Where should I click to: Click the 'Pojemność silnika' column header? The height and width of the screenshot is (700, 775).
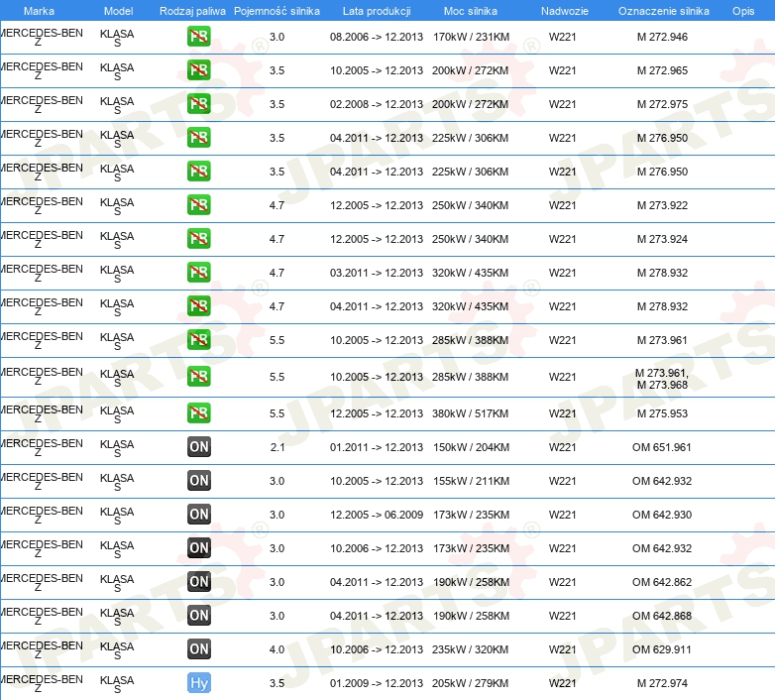coord(277,11)
